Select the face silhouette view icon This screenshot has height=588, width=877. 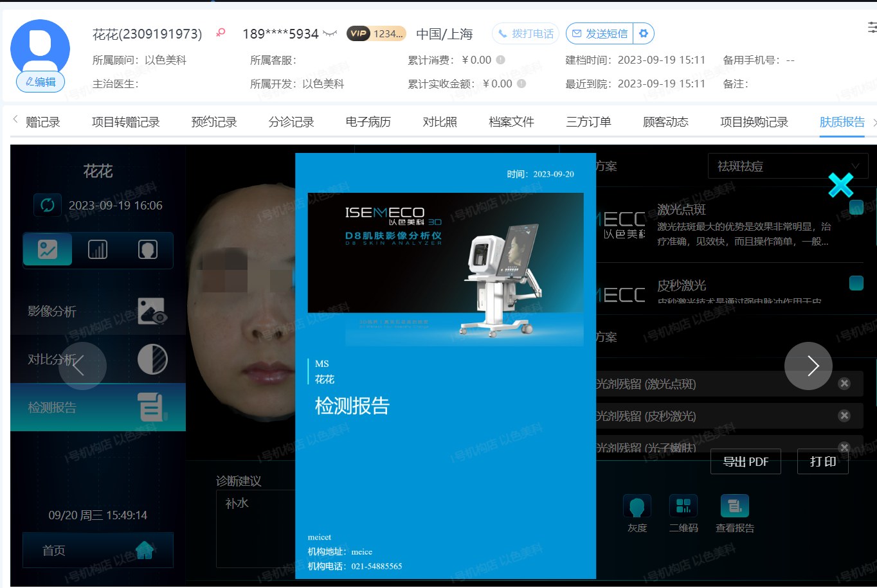coord(148,249)
